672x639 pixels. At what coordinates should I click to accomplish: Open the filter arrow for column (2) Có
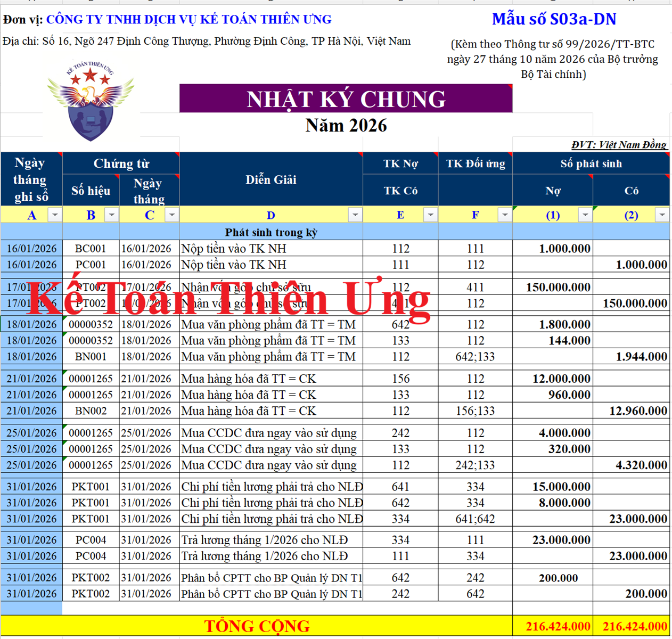(x=661, y=215)
